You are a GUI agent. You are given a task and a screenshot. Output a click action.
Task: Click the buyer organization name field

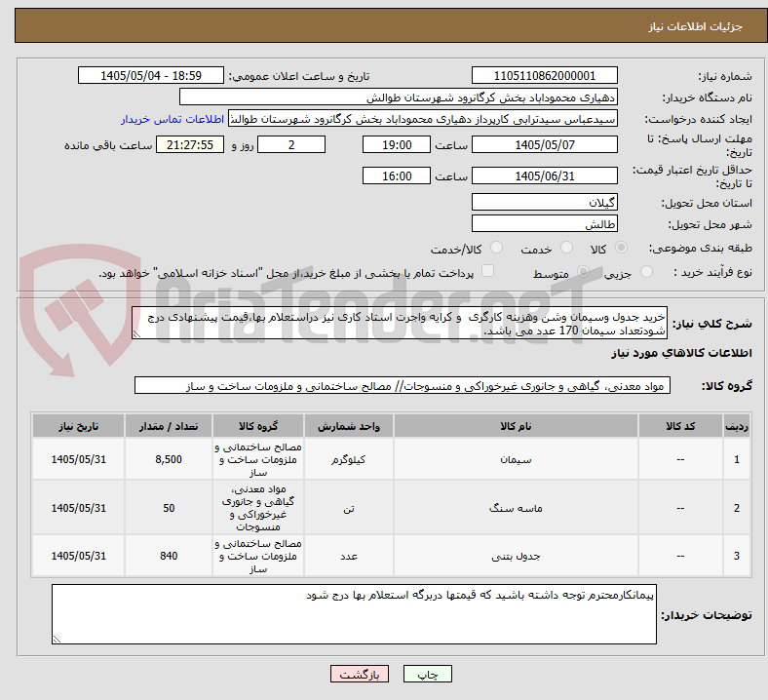[x=399, y=97]
